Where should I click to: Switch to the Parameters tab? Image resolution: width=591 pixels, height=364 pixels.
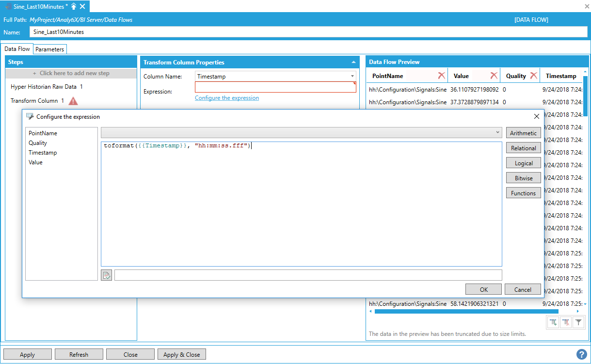click(x=49, y=49)
